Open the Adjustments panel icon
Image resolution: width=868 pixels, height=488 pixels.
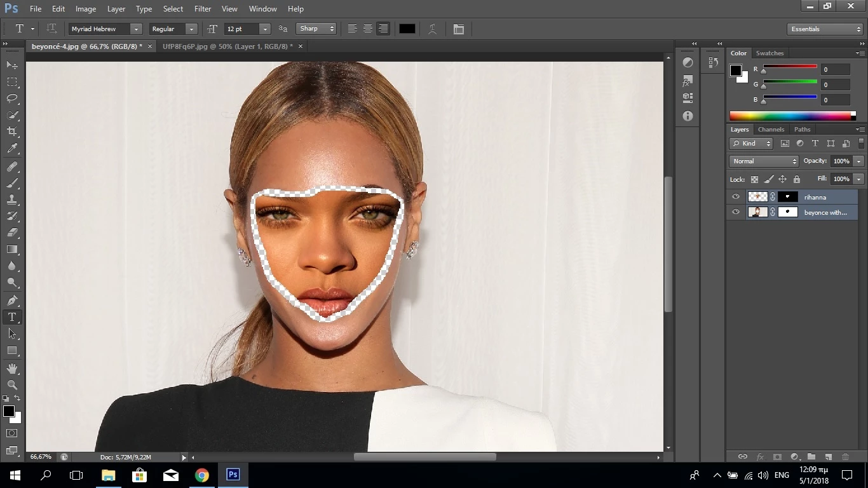coord(688,62)
